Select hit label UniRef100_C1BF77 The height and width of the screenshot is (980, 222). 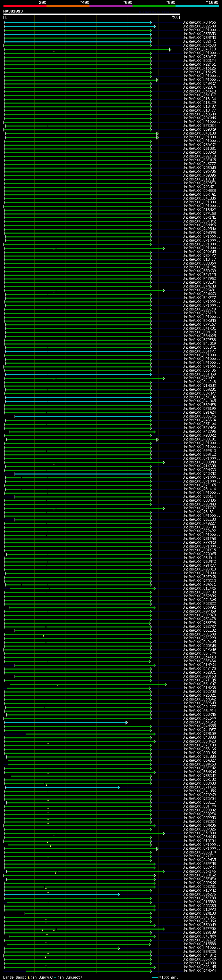point(199,110)
